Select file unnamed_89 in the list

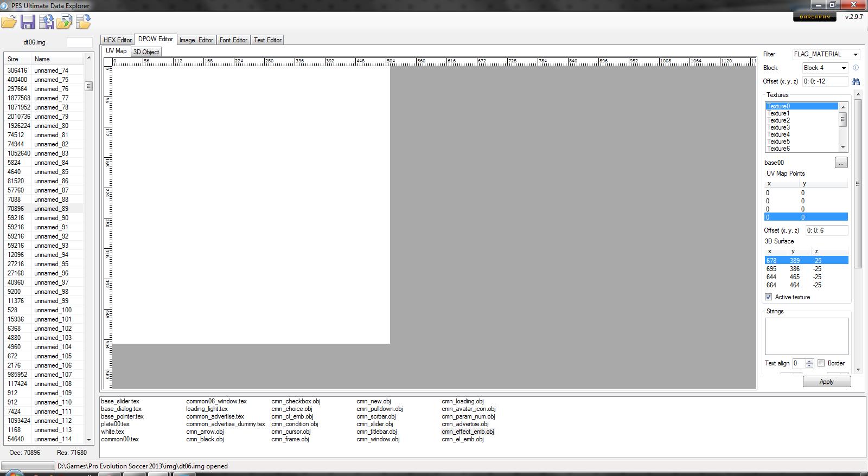click(x=44, y=209)
